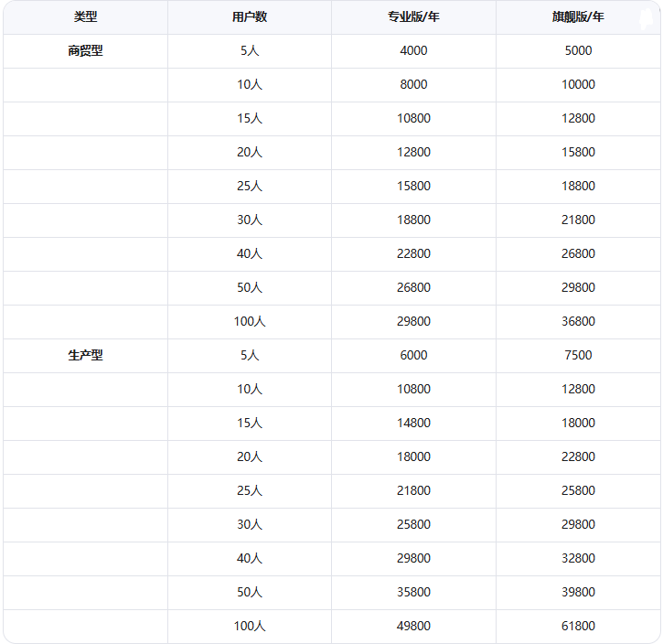
Task: Click the 生产型 category cell
Action: (x=85, y=355)
